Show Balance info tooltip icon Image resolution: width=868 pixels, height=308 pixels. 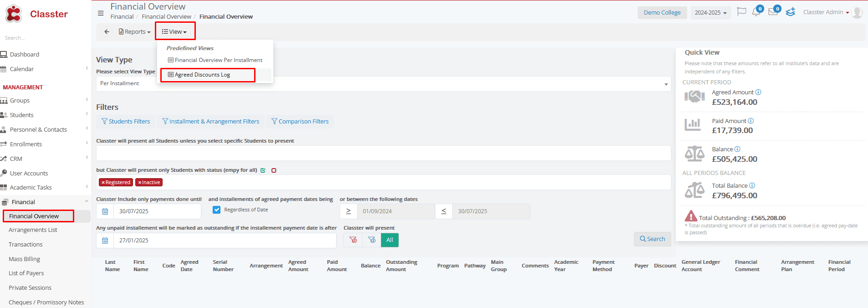[737, 149]
